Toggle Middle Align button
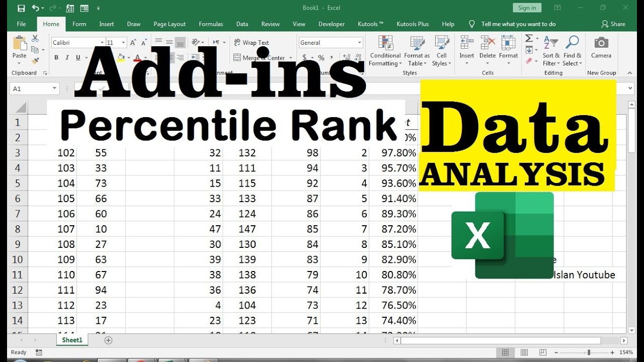 tap(170, 43)
